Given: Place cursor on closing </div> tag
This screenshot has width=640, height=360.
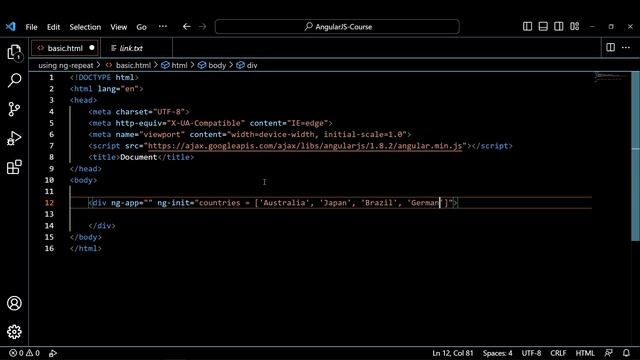Looking at the screenshot, I should tap(102, 226).
